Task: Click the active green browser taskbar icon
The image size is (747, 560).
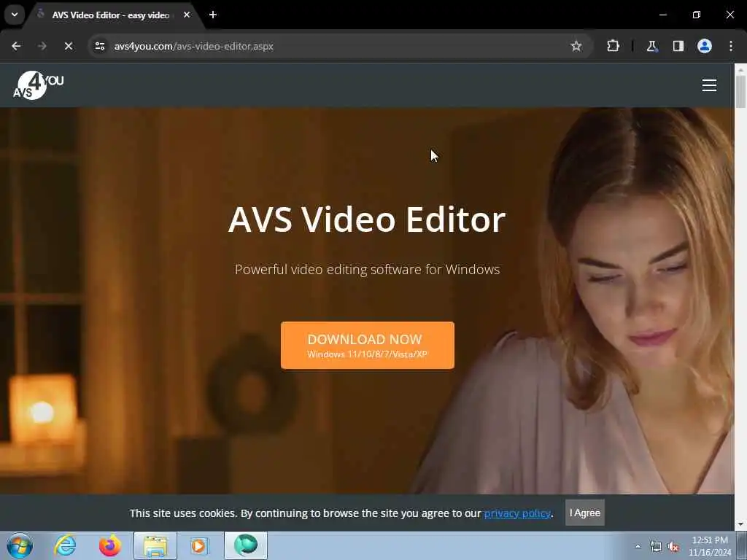Action: tap(246, 545)
